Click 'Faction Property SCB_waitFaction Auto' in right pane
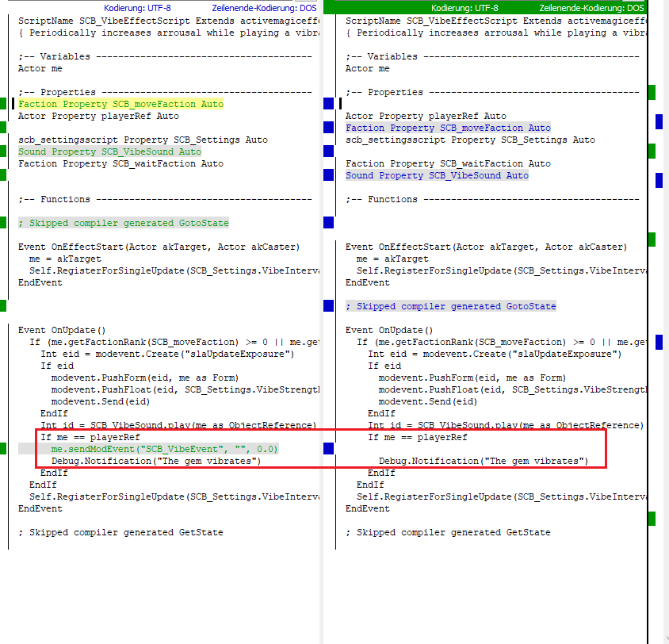Screen dimensions: 669x644 [x=448, y=163]
